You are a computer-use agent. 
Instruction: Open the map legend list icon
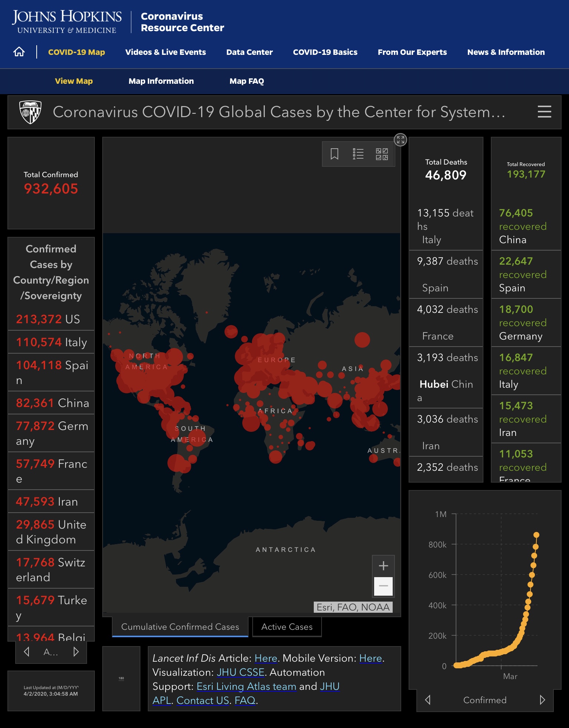358,154
